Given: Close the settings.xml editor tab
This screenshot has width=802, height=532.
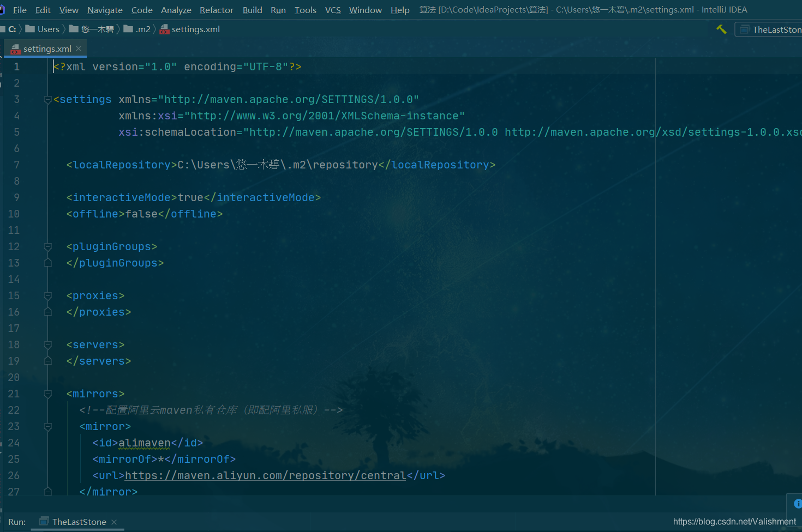Looking at the screenshot, I should (79, 49).
